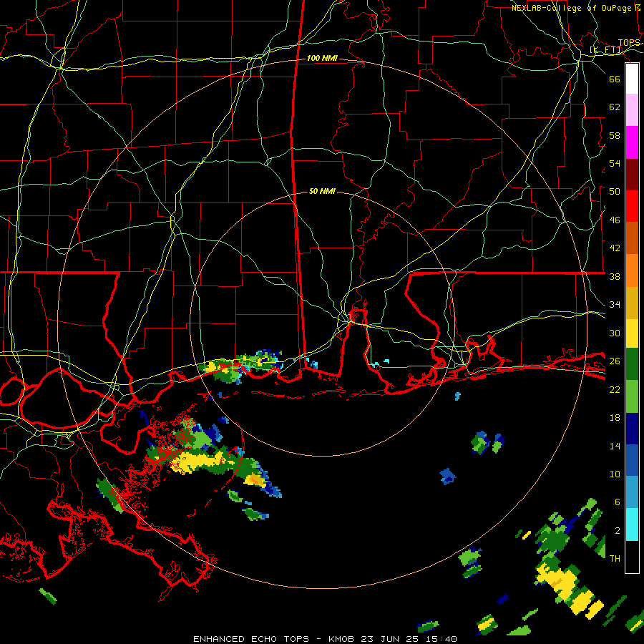
Task: Click the 58 scale label
Action: [615, 135]
